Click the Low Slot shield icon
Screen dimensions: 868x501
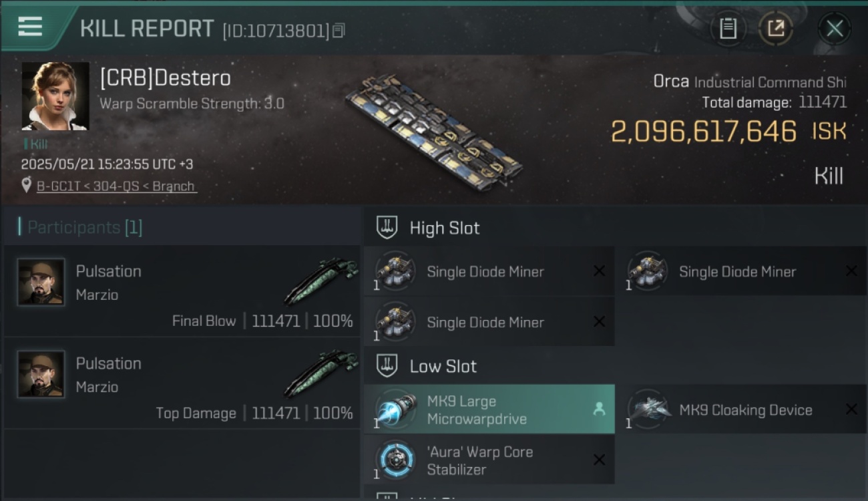[387, 366]
